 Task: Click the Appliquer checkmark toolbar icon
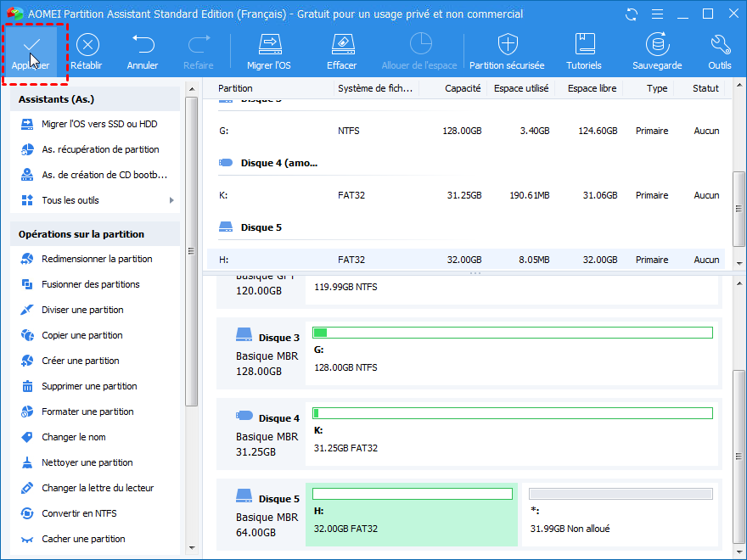(x=31, y=46)
